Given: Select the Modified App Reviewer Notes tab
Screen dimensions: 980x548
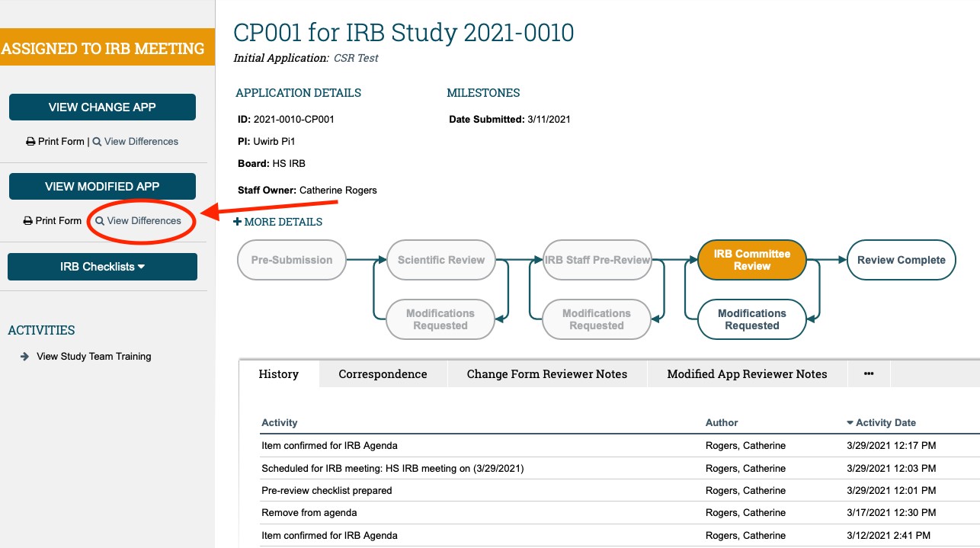Looking at the screenshot, I should [x=747, y=373].
